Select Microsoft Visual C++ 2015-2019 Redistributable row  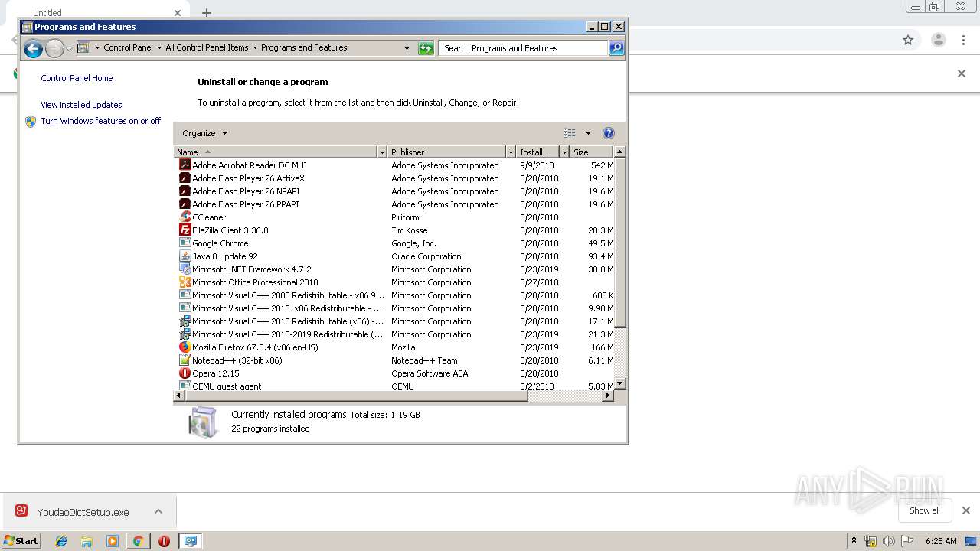pos(394,334)
